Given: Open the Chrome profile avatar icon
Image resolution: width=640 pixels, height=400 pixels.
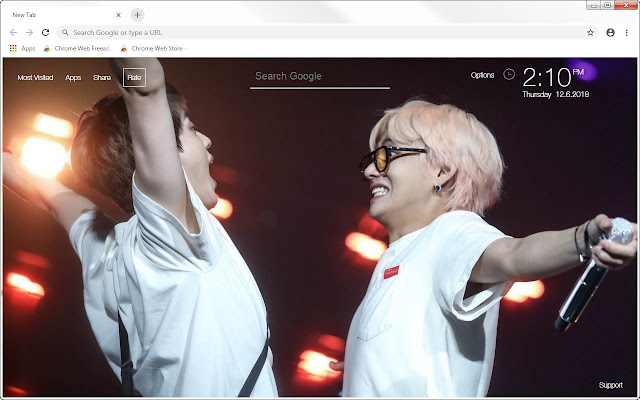Looking at the screenshot, I should (610, 33).
